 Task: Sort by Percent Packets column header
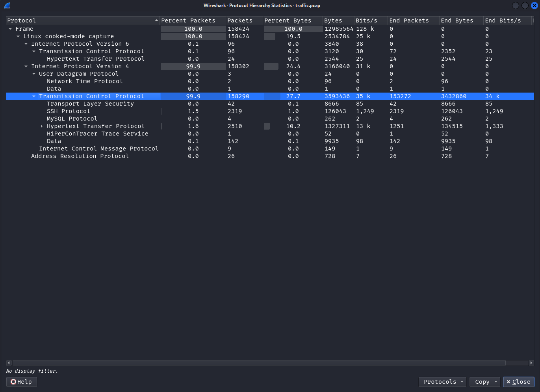click(188, 20)
